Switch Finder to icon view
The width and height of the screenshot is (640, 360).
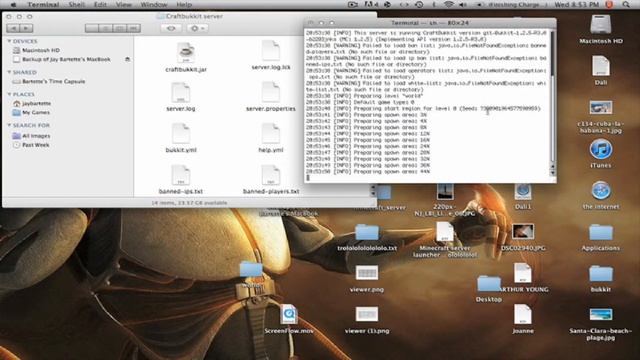92,28
